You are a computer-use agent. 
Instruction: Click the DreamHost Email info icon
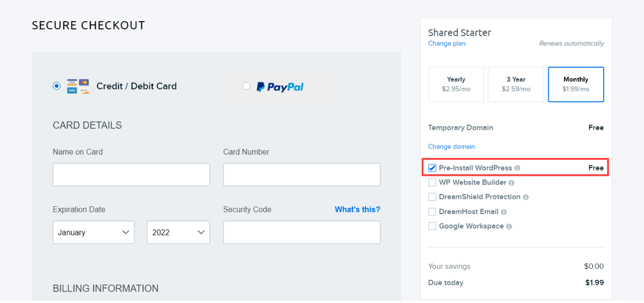(504, 211)
